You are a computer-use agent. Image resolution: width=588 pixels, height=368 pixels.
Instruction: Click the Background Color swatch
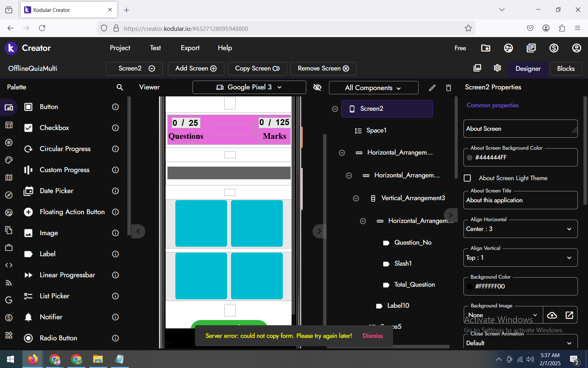(470, 286)
